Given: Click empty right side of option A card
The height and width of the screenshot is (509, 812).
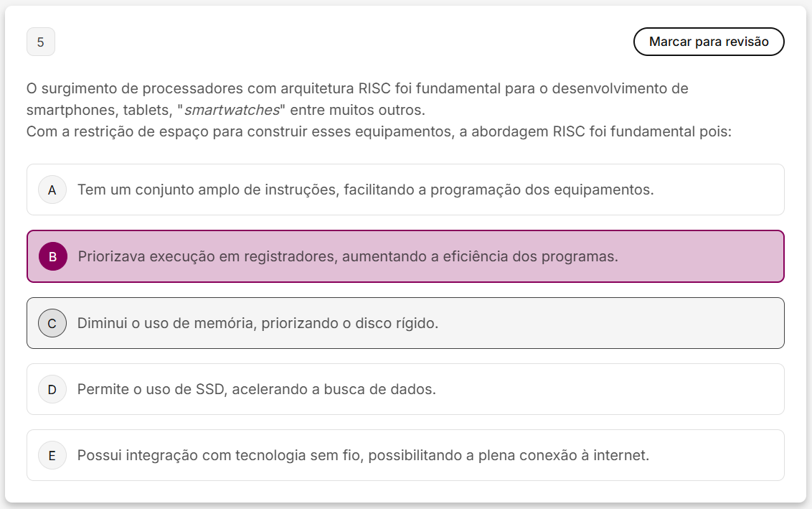Looking at the screenshot, I should coord(717,190).
